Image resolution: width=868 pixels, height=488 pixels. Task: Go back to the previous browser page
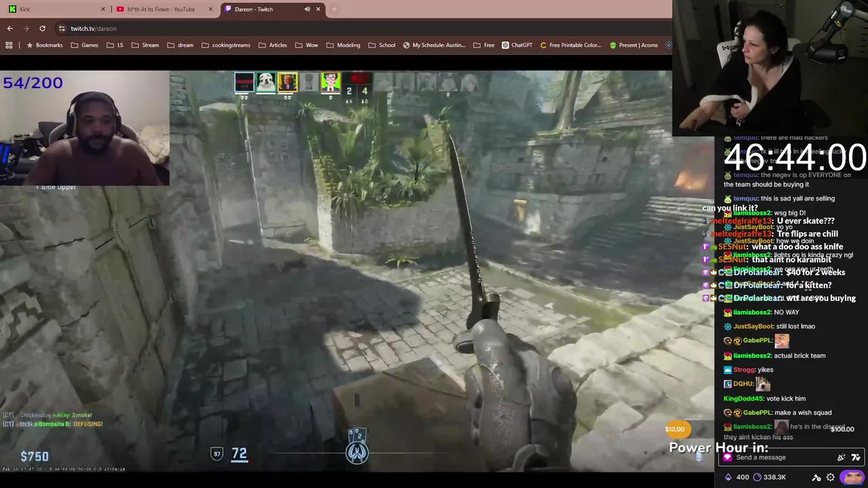pyautogui.click(x=9, y=28)
